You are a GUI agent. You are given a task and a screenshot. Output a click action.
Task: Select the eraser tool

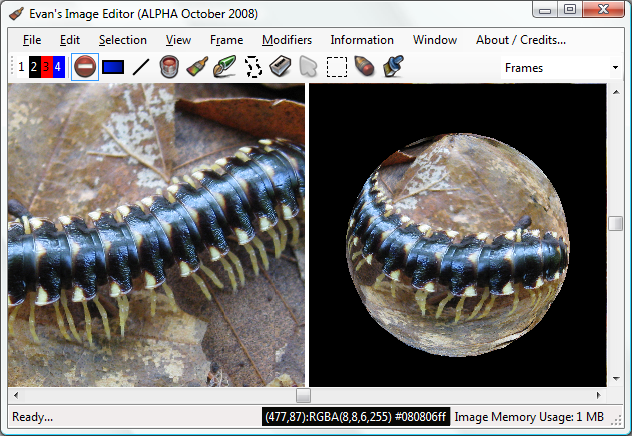(x=280, y=66)
